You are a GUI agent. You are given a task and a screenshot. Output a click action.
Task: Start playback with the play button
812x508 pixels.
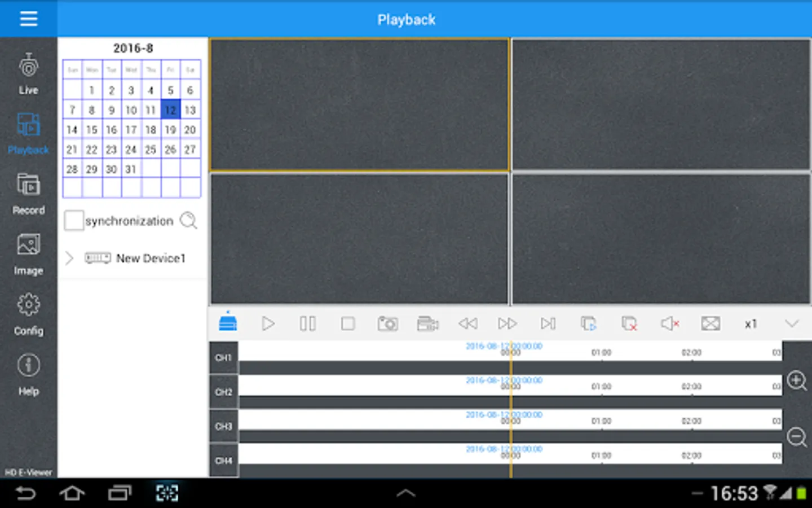point(268,323)
